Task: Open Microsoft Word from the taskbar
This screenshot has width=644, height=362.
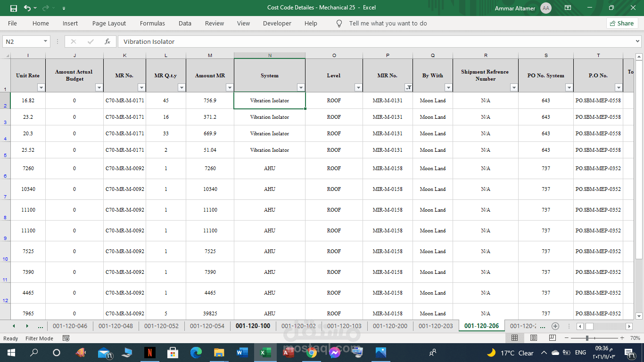Action: pyautogui.click(x=242, y=353)
